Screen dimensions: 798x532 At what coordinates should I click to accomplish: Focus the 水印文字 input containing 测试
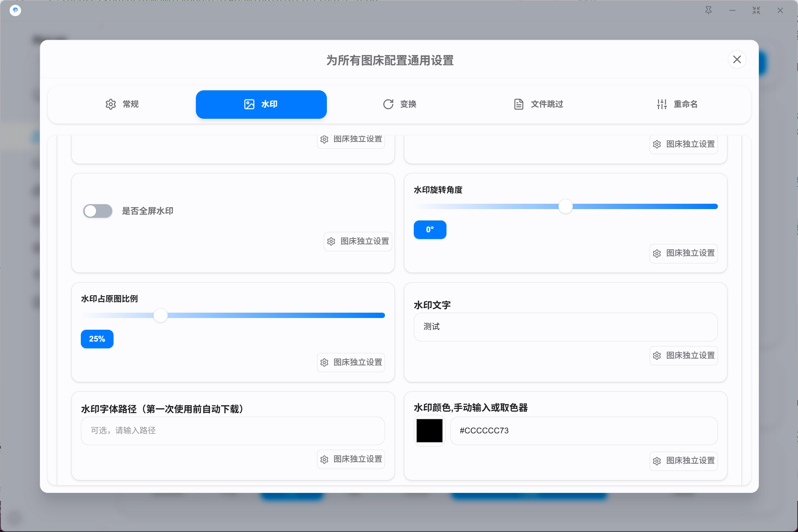(x=566, y=327)
